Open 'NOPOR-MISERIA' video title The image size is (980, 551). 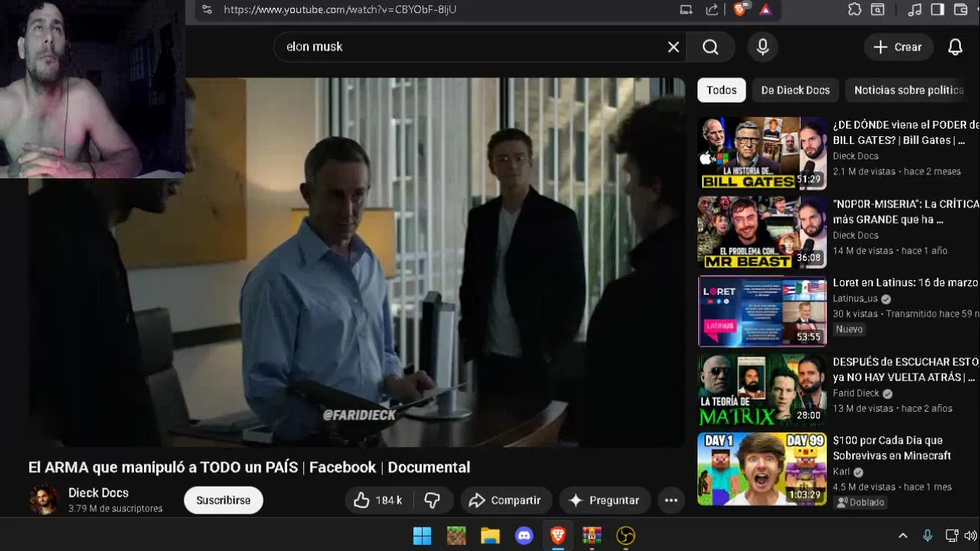point(906,212)
